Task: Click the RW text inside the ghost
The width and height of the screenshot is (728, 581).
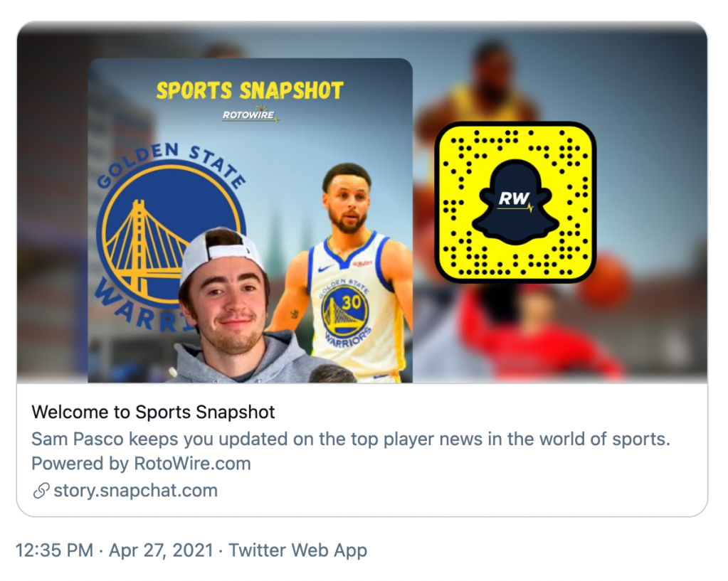Action: pos(514,198)
